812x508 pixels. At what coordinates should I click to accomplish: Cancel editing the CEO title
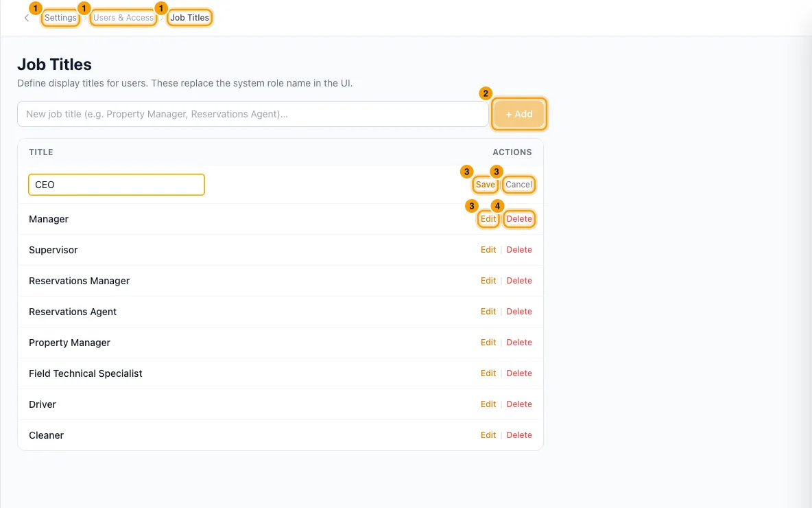coord(518,185)
